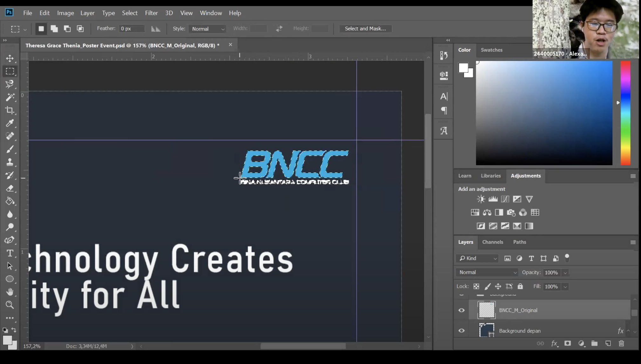Pick a color in the color field
Viewport: 641px width, 364px height.
click(544, 113)
